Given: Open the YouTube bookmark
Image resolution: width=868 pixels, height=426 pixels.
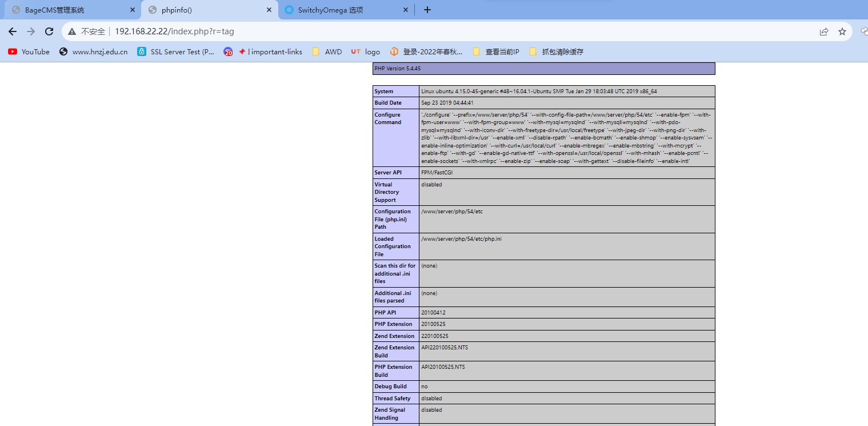Looking at the screenshot, I should 29,51.
